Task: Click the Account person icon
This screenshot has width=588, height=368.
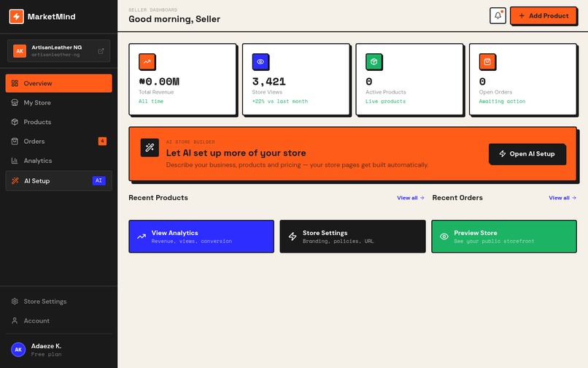Action: [15, 321]
